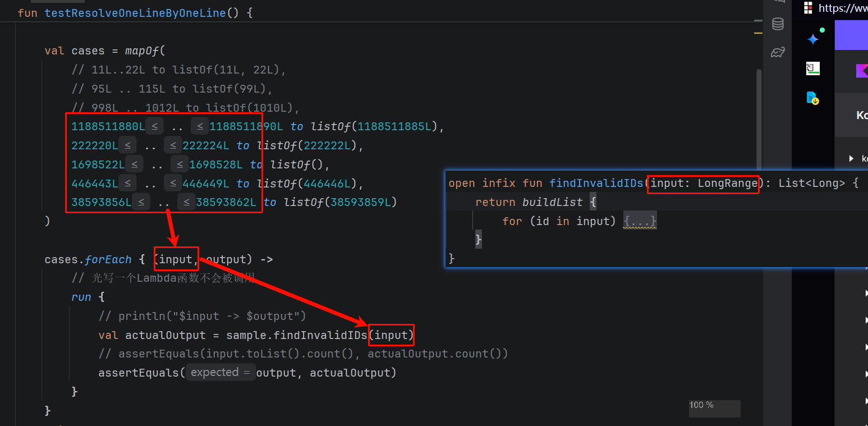
Task: Open the Gradle elephant tool window
Action: [778, 53]
